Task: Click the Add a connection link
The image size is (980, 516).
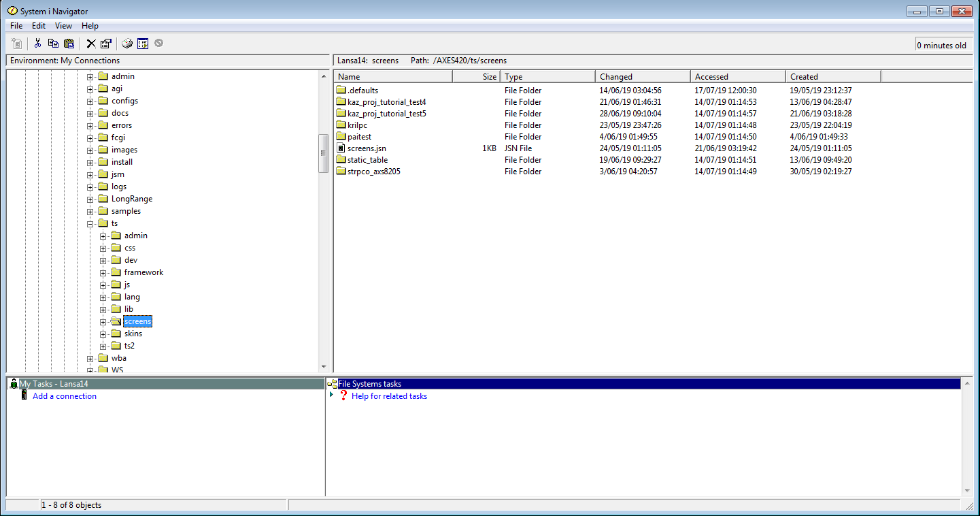Action: (64, 396)
